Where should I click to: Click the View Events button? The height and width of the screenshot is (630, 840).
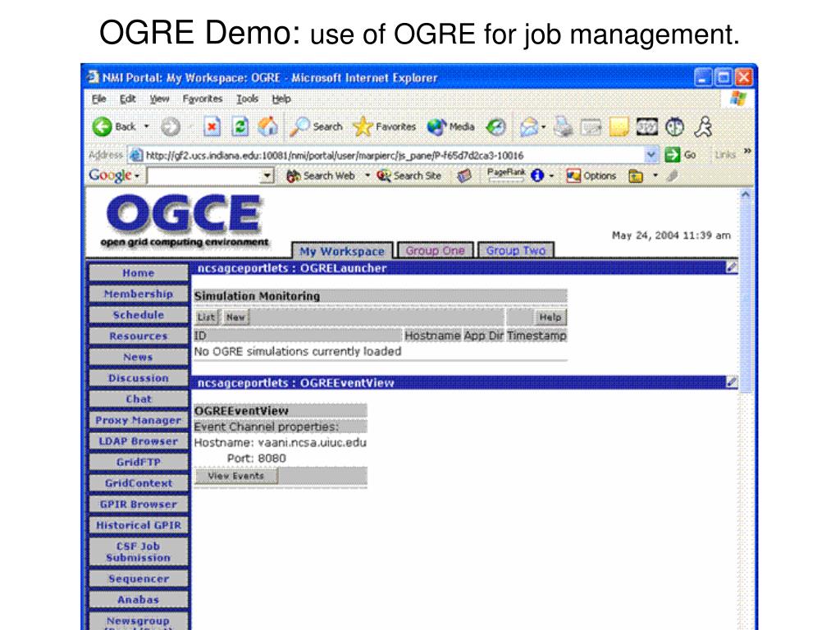236,476
